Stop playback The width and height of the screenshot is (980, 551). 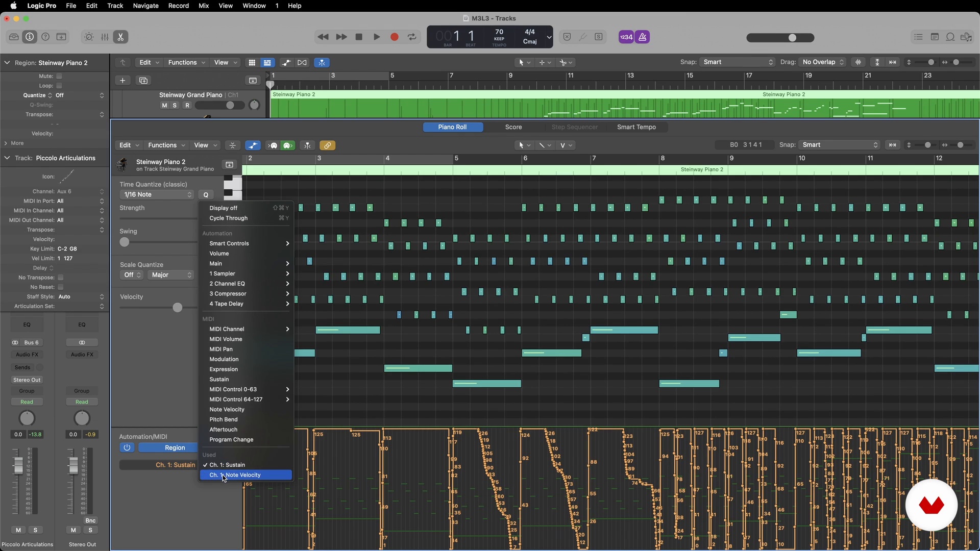tap(359, 37)
